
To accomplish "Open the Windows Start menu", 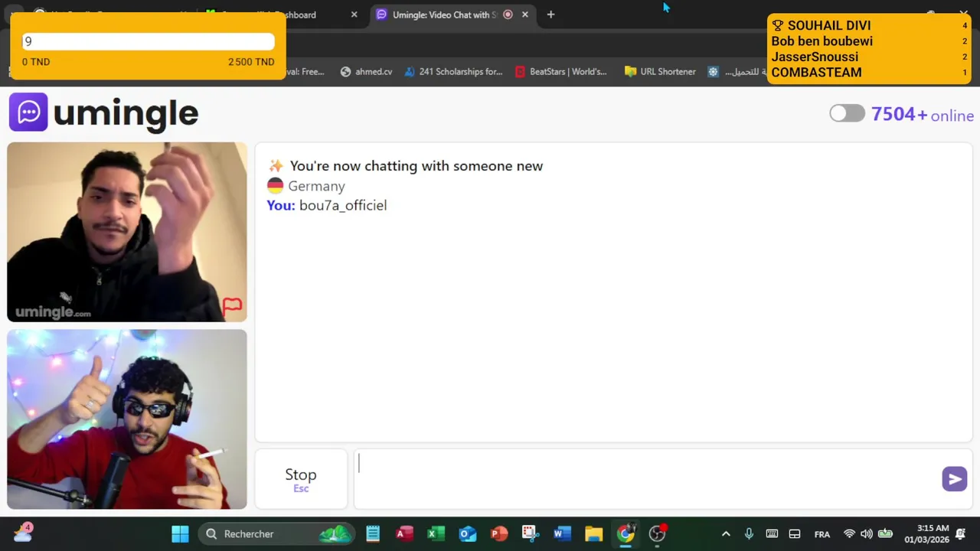I will click(x=180, y=534).
